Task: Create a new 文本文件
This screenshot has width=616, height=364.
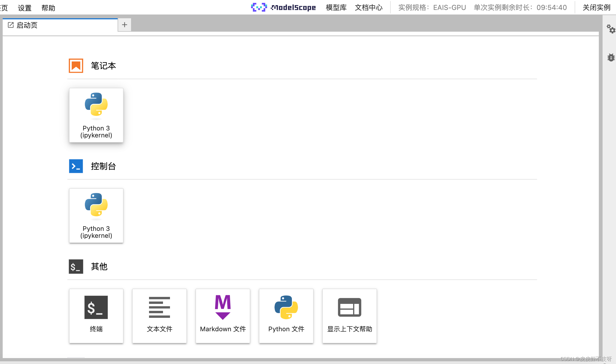Action: 160,316
